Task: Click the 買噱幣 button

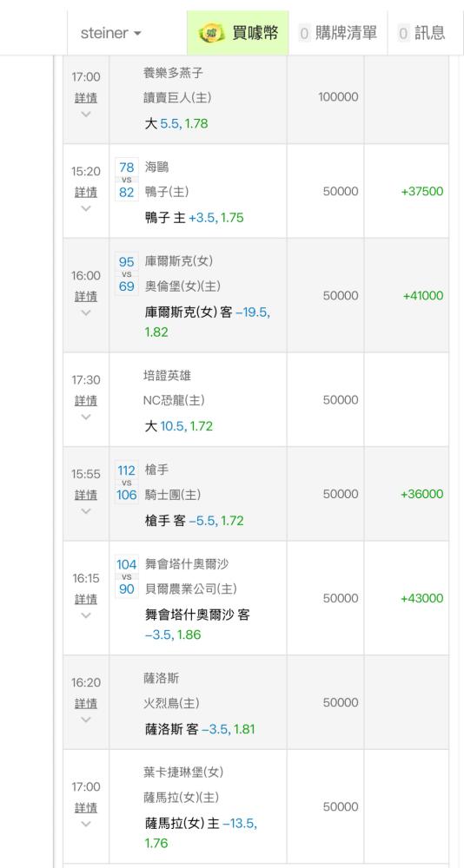Action: [238, 33]
